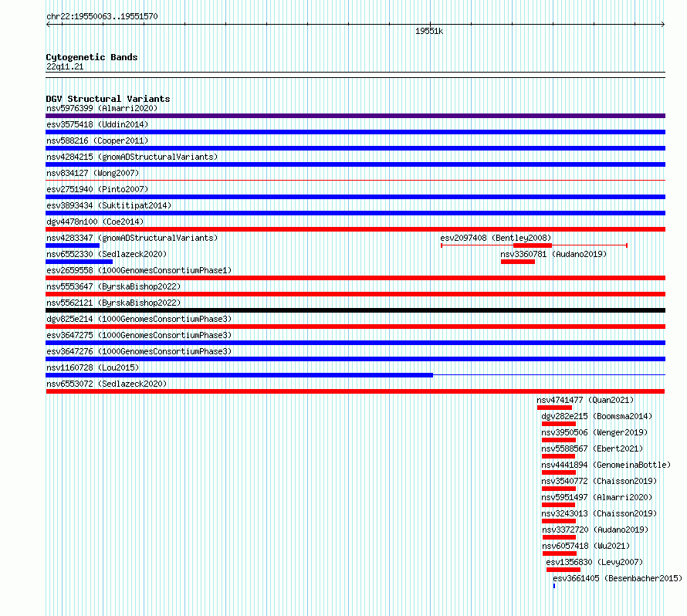The height and width of the screenshot is (616, 687).
Task: Open esv3661405 (Besenbacher2015) label
Action: (618, 578)
